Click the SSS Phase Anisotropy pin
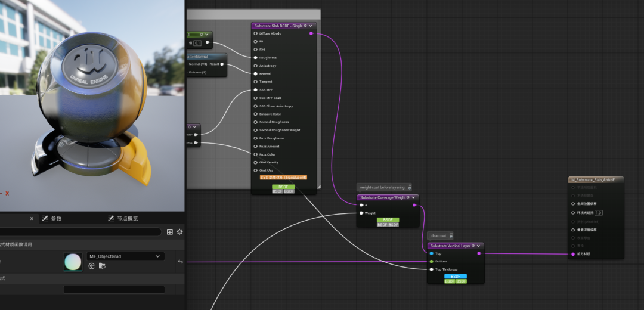644x310 pixels. point(256,106)
